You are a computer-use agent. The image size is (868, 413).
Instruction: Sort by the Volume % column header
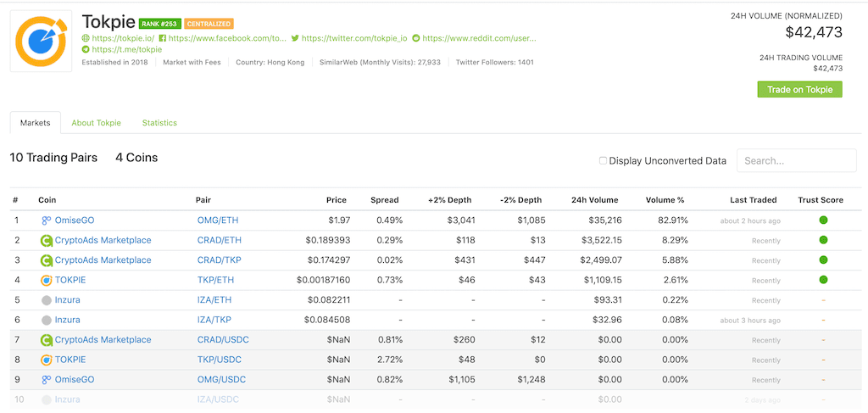pyautogui.click(x=665, y=200)
